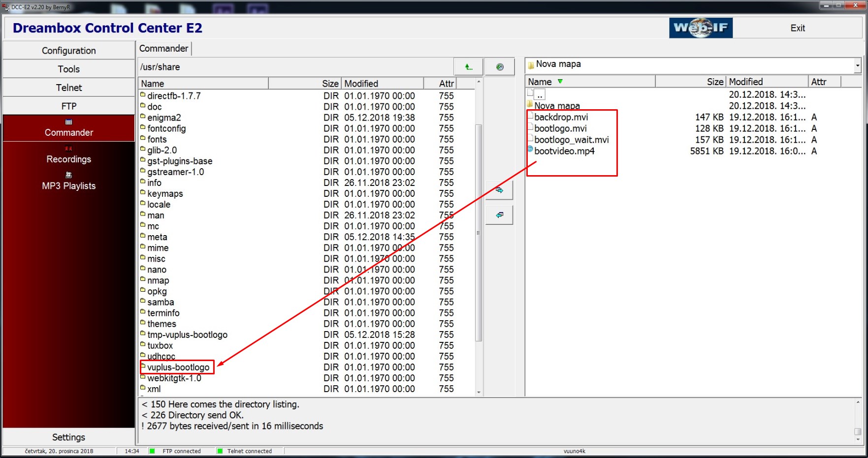
Task: Sort remote list by Size column
Action: (x=305, y=84)
